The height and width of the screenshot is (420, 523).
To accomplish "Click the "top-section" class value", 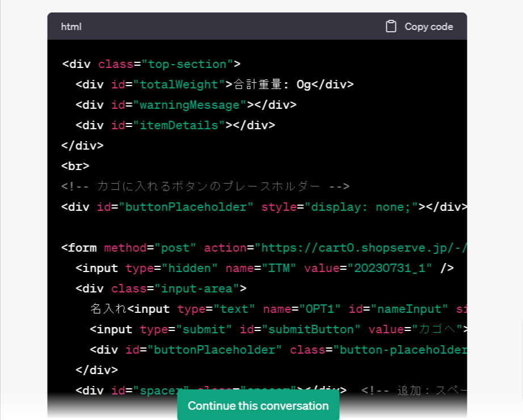I will click(187, 64).
